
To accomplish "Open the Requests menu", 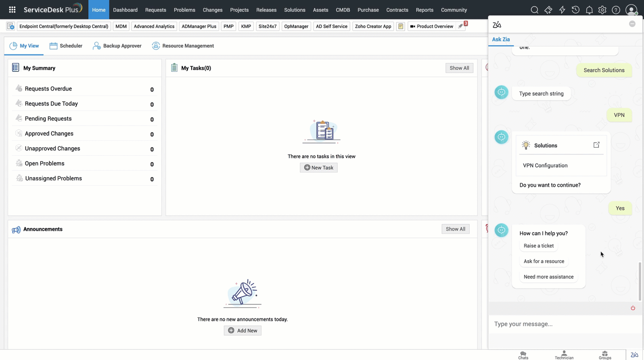I will pyautogui.click(x=156, y=10).
